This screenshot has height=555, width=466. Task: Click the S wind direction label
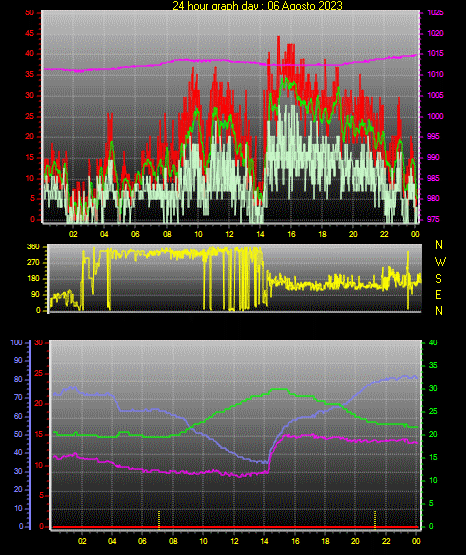point(438,279)
